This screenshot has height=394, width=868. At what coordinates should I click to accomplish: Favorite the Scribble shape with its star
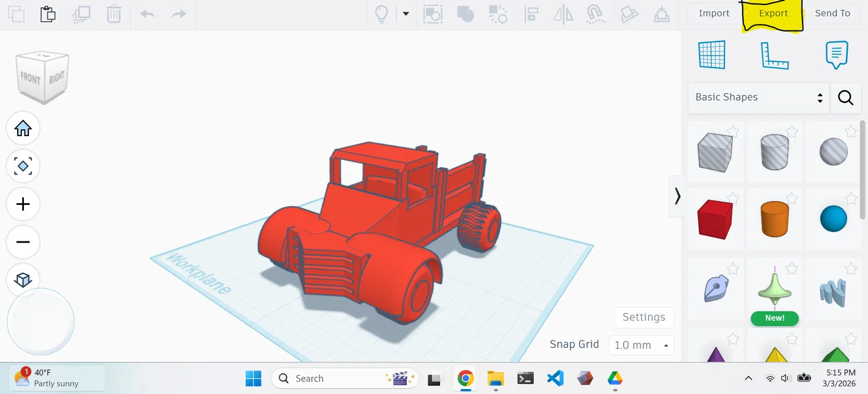tap(733, 269)
